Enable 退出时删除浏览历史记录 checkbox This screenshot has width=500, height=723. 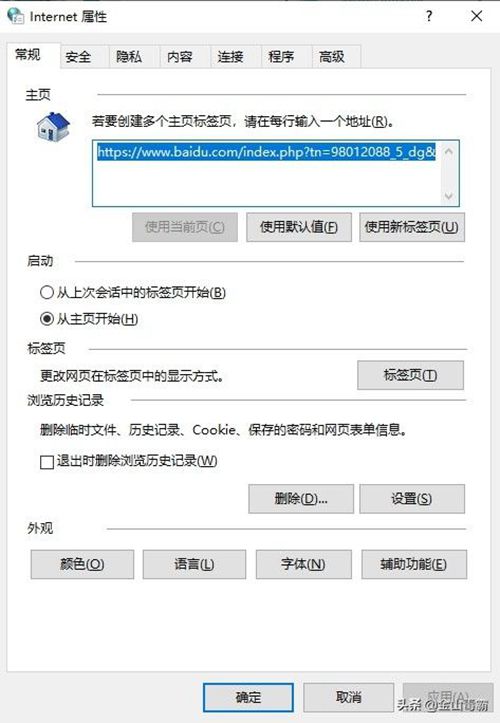click(47, 462)
